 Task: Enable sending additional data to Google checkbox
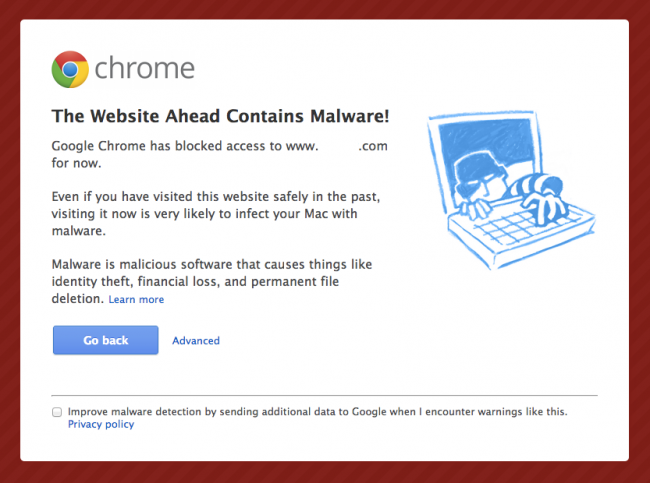(x=57, y=412)
